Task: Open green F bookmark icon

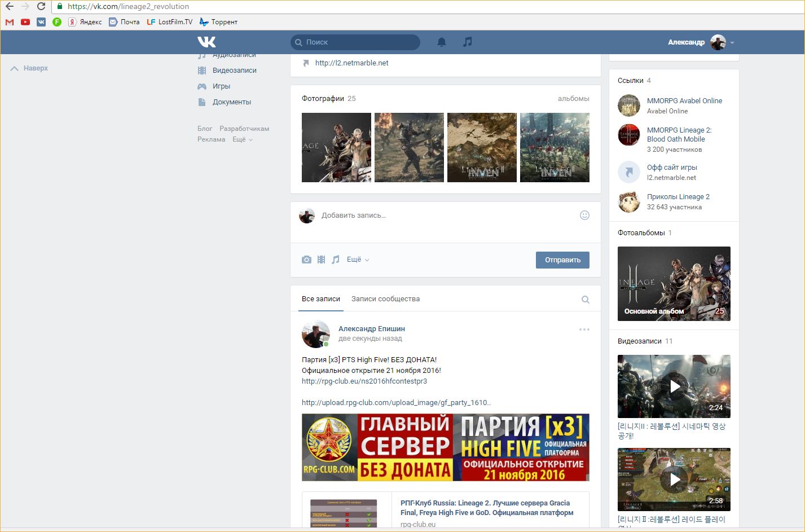Action: tap(57, 22)
